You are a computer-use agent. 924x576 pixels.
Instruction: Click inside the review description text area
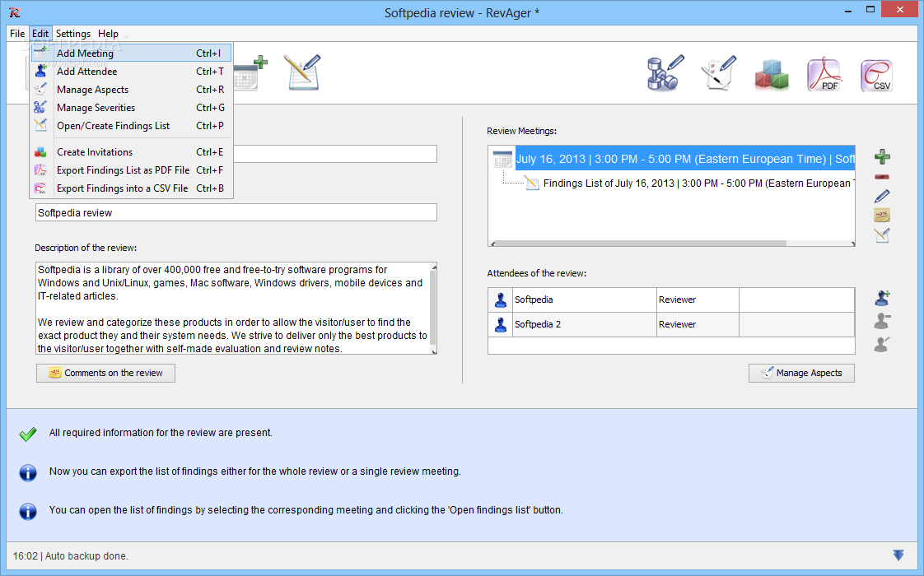(233, 309)
